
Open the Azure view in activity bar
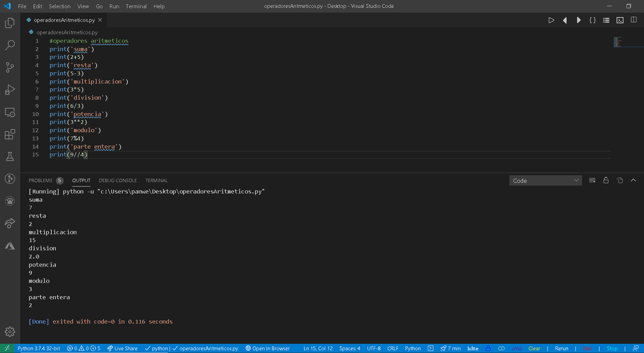click(x=10, y=245)
